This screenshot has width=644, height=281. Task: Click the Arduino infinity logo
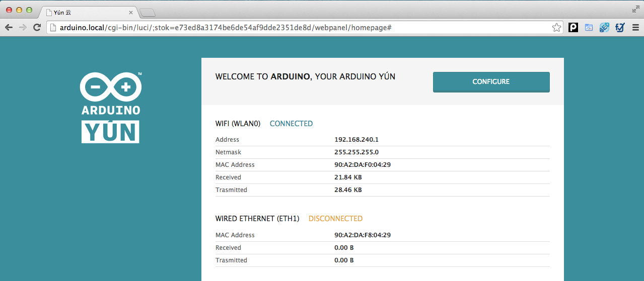(111, 87)
